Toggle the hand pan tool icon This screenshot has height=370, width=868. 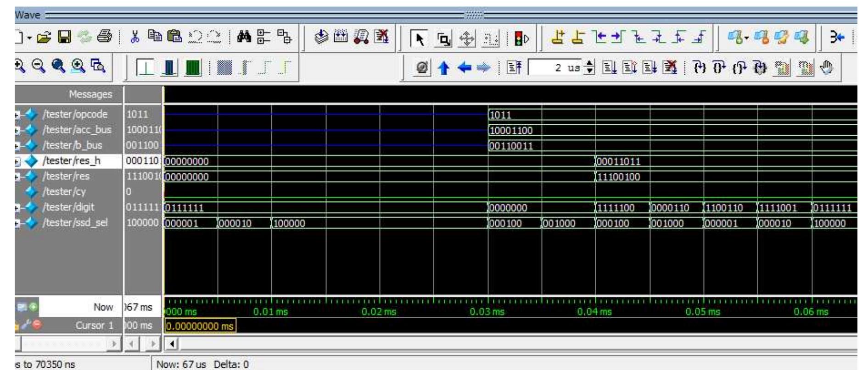[826, 68]
